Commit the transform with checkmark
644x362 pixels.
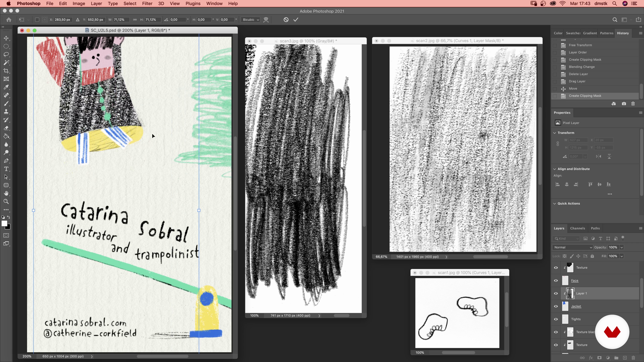[296, 19]
